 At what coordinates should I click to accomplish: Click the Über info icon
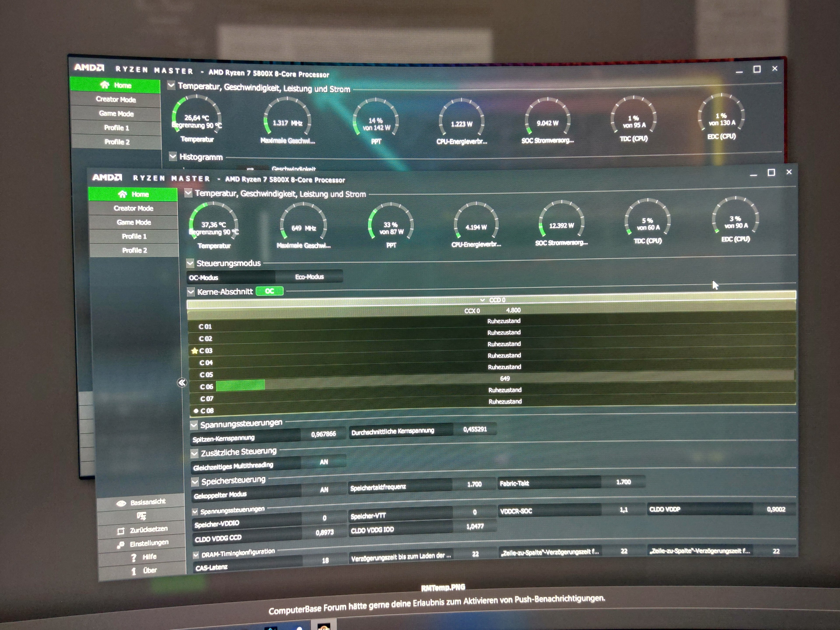(134, 571)
